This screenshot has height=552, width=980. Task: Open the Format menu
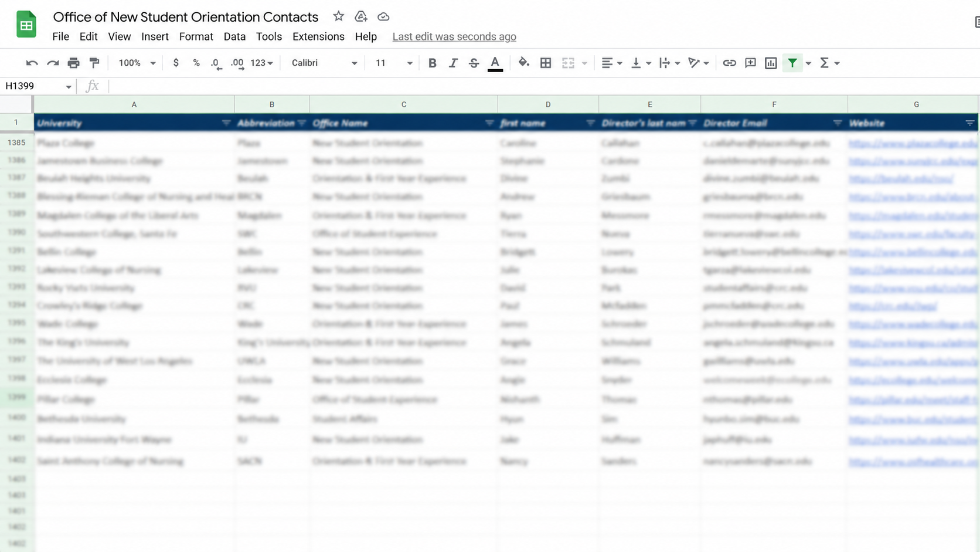(196, 36)
